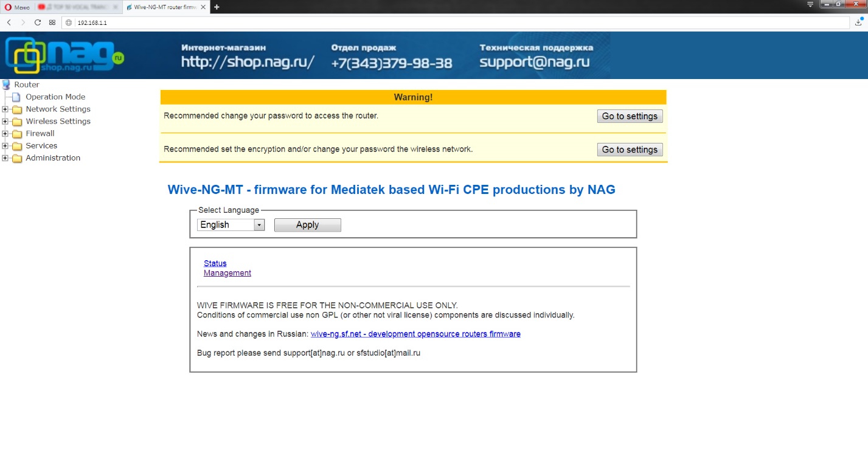Image resolution: width=868 pixels, height=470 pixels.
Task: Open the Speed Dial grid
Action: pos(52,22)
